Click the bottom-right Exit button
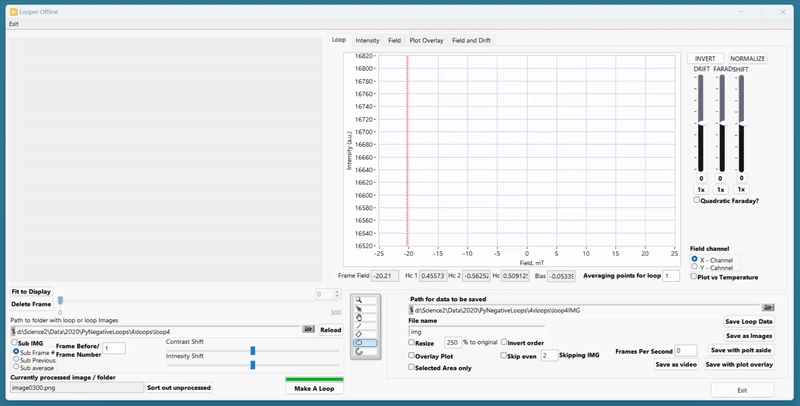Screen dimensions: 800x406 (x=742, y=390)
